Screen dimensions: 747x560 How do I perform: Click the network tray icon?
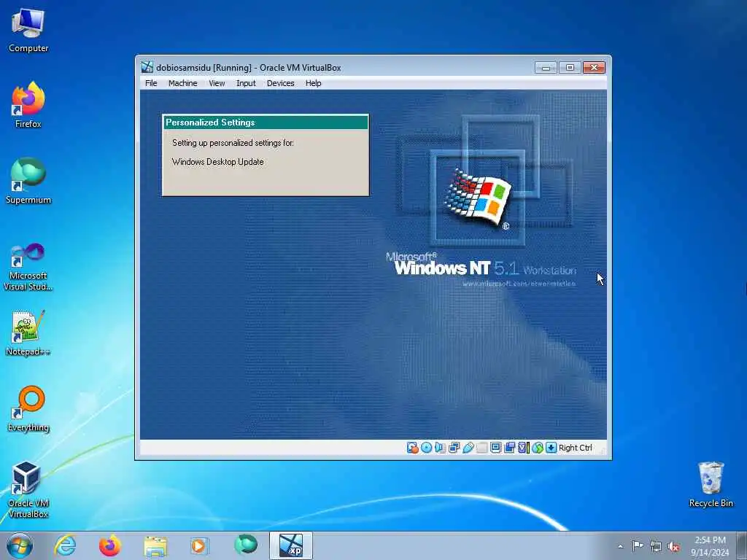pos(656,546)
